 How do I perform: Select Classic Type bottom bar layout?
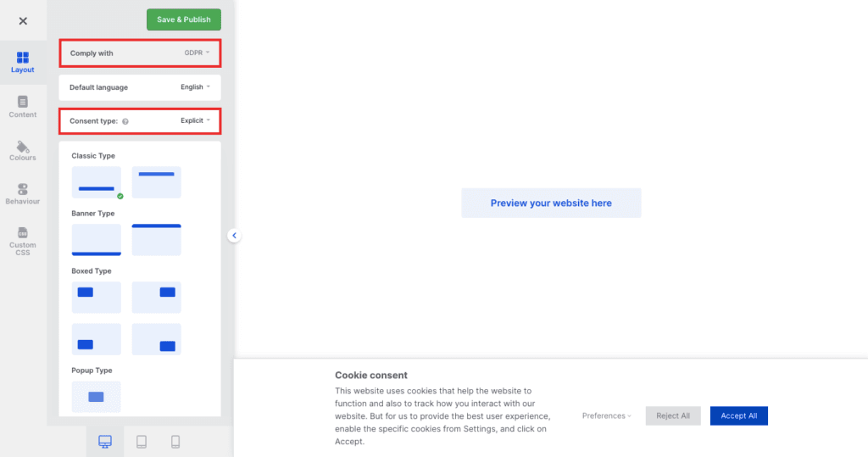(97, 182)
